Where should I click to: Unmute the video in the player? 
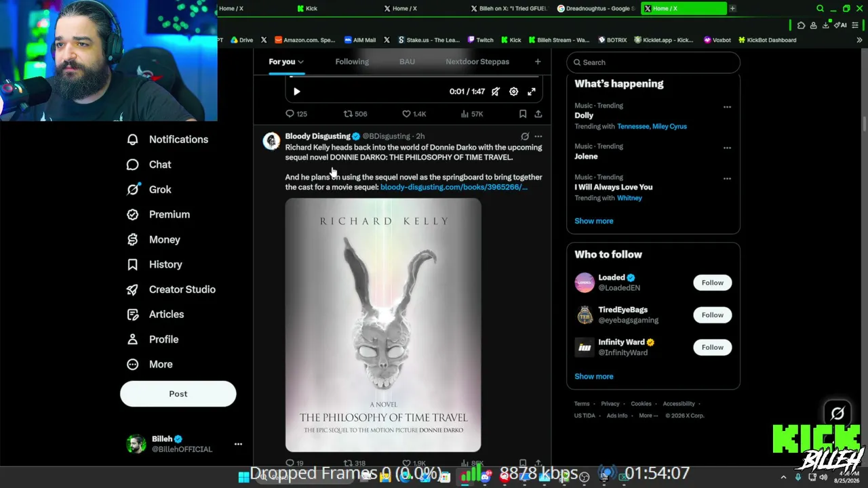(496, 91)
